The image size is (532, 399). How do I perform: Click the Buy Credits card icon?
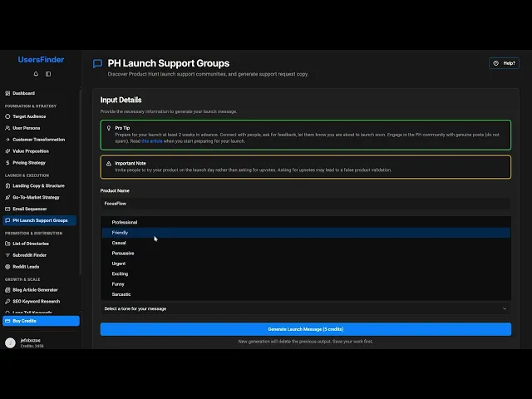pos(7,321)
